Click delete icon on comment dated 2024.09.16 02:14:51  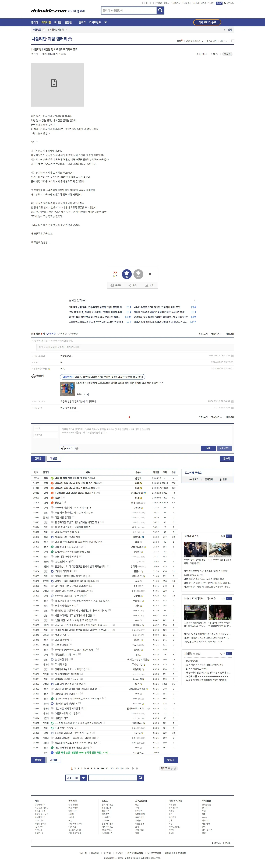pyautogui.click(x=232, y=401)
